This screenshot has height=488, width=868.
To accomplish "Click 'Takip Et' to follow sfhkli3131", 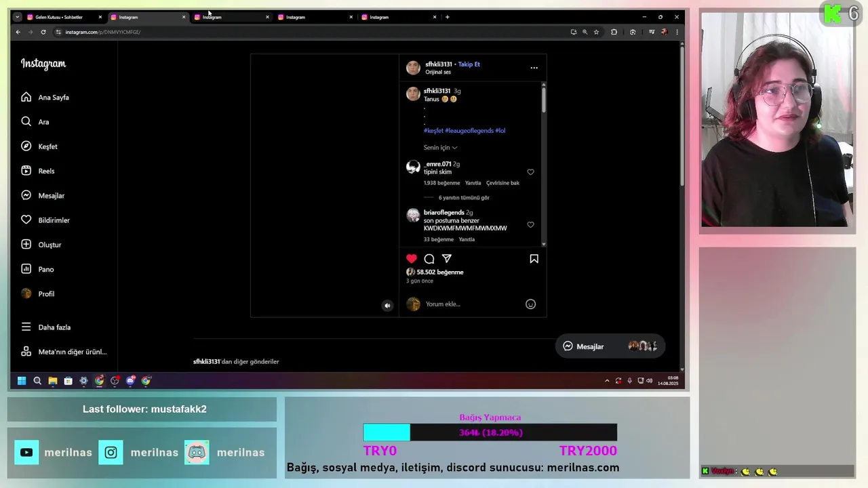I will (x=469, y=64).
